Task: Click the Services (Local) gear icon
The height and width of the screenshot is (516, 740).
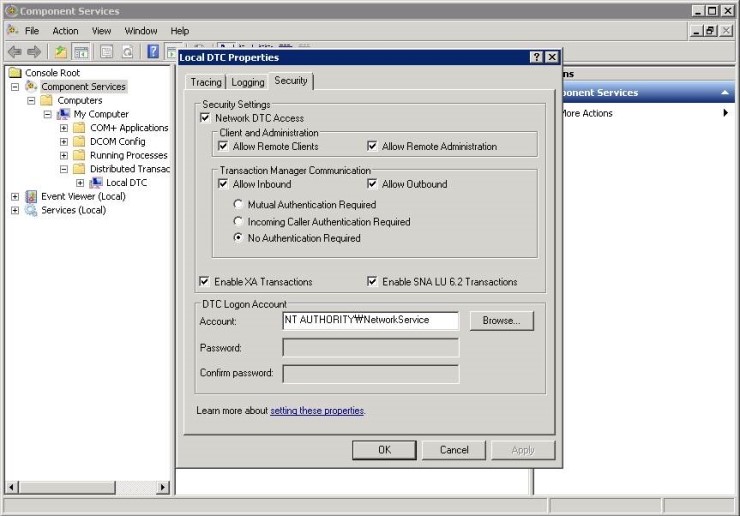Action: [31, 210]
